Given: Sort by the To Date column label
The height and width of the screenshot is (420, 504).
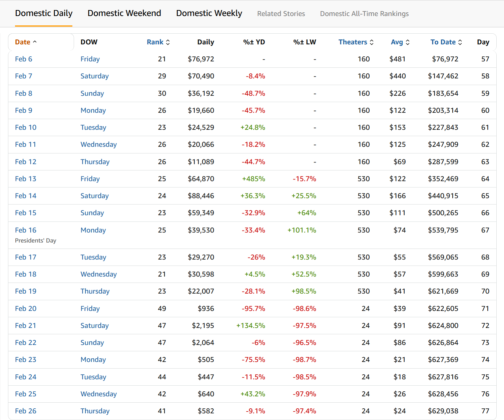Looking at the screenshot, I should [443, 42].
